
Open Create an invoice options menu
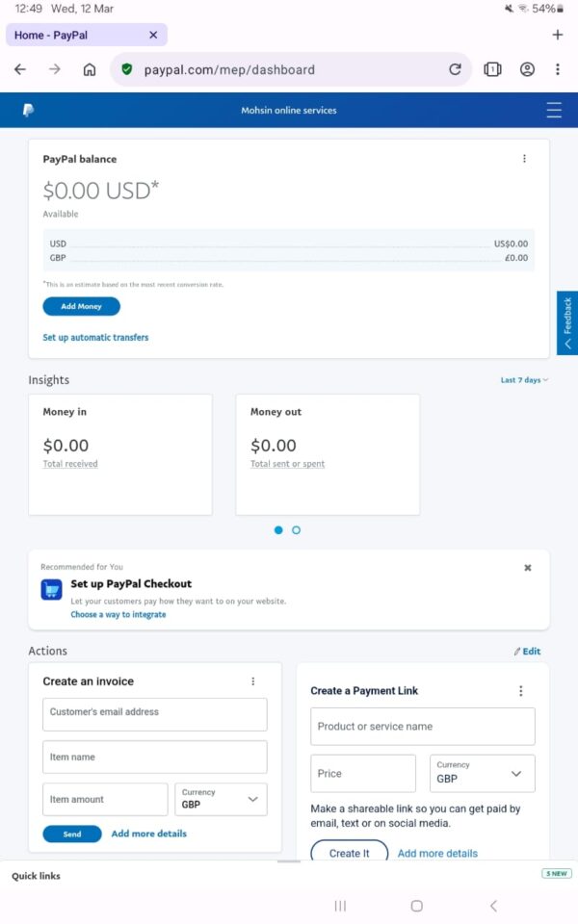point(253,681)
